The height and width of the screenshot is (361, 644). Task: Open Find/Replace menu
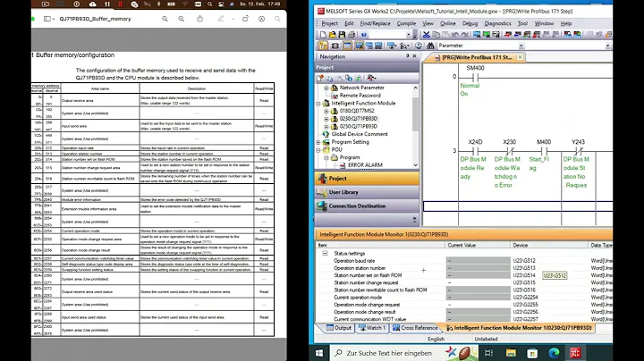pyautogui.click(x=375, y=23)
